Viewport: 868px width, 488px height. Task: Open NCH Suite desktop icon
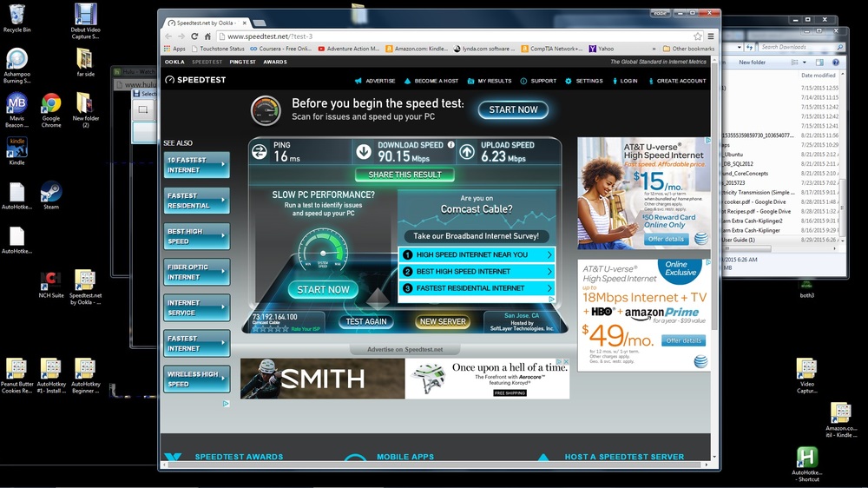[x=51, y=284]
